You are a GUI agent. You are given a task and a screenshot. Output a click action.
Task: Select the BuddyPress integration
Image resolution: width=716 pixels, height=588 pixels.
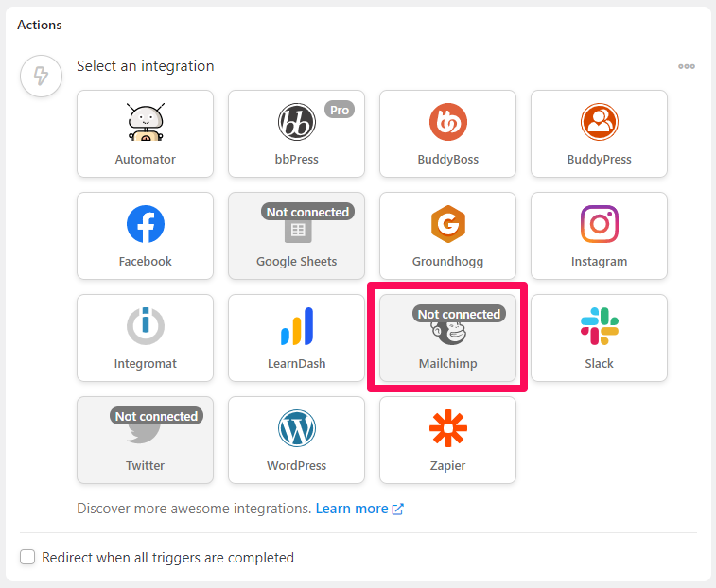click(x=599, y=133)
